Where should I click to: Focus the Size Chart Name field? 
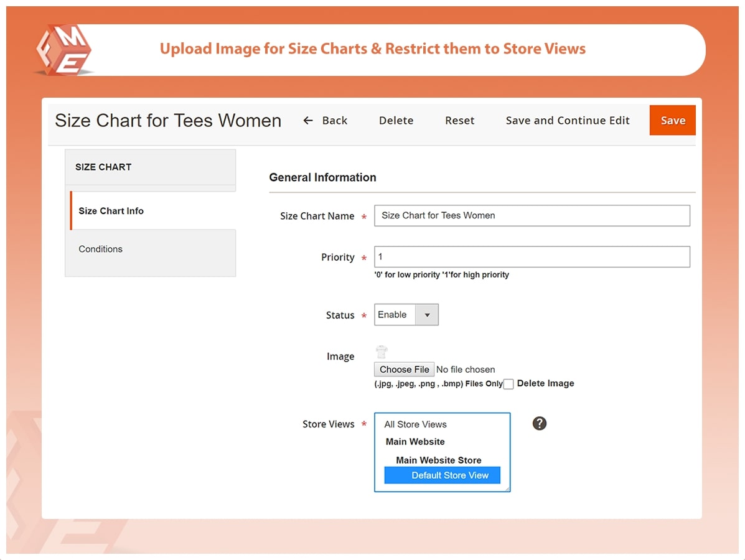tap(532, 215)
